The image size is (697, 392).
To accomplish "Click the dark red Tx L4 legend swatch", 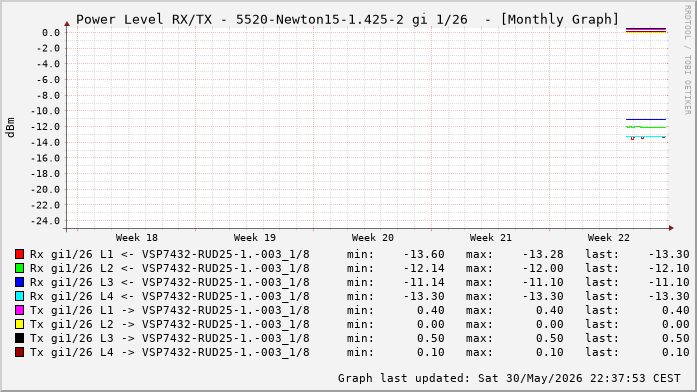I will [19, 352].
